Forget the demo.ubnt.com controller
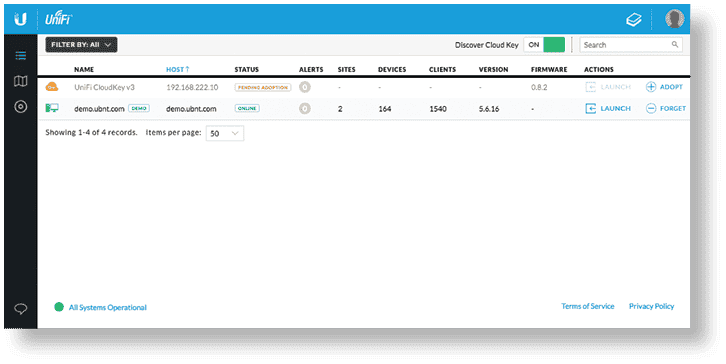The image size is (726, 364). (x=666, y=108)
